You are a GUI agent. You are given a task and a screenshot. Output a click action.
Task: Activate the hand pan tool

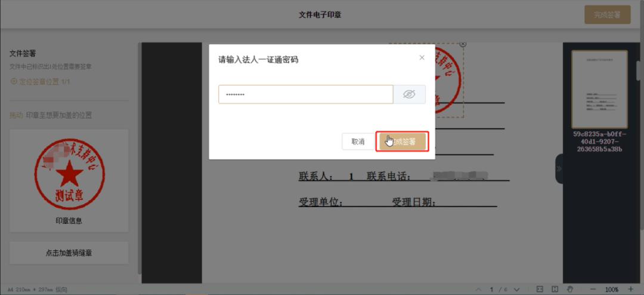click(570, 290)
